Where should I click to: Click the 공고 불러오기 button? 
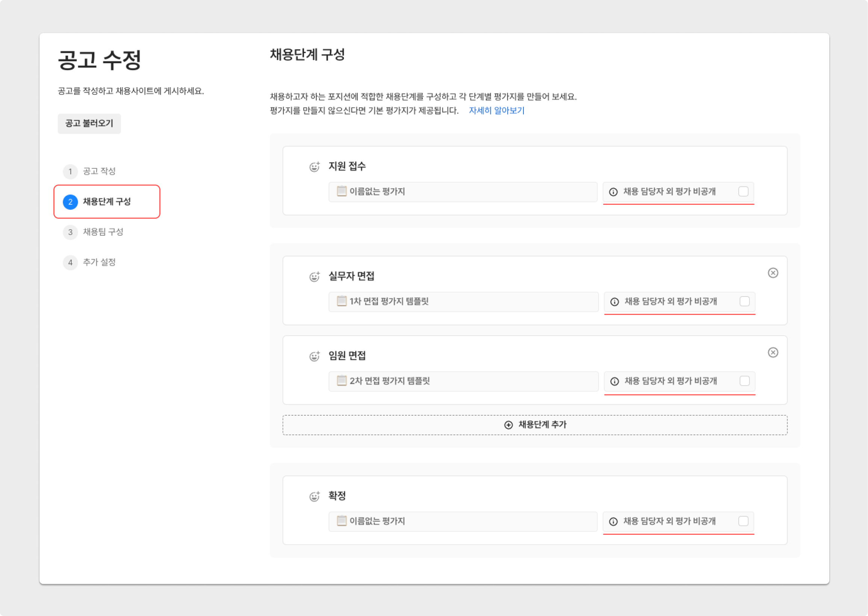(89, 123)
